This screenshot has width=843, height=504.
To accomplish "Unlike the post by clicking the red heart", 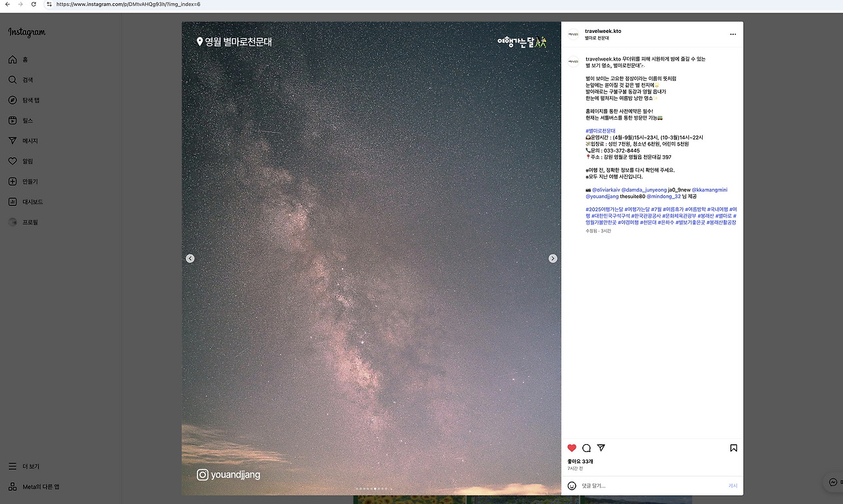I will (572, 447).
